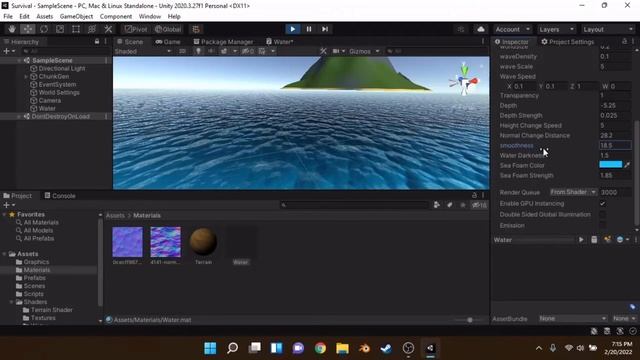Screen dimensions: 640x360
Task: Open Steam from the taskbar
Action: [386, 348]
